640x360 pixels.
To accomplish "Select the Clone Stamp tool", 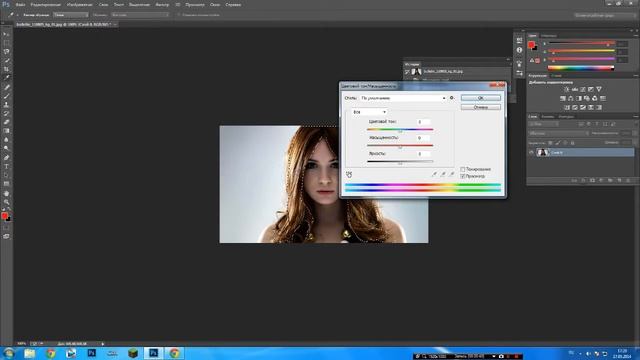I will coord(6,104).
